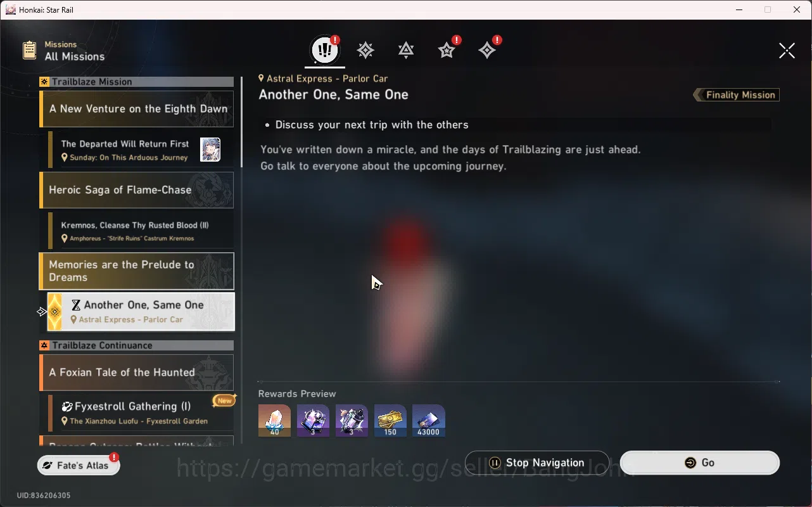Collapse Memories are the Prelude to Dreams

(137, 271)
